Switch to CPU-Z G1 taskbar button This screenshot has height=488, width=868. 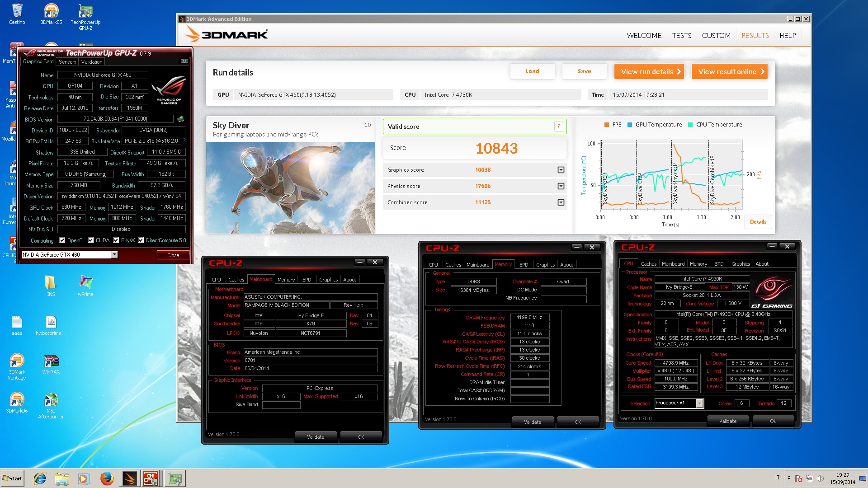coord(151,479)
